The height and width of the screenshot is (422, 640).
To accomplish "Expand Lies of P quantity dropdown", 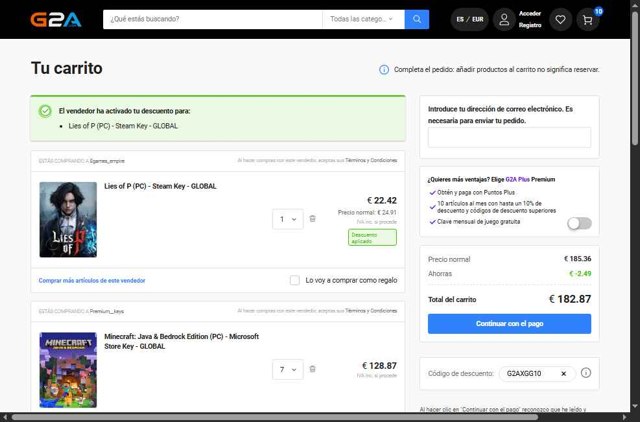I will click(288, 219).
